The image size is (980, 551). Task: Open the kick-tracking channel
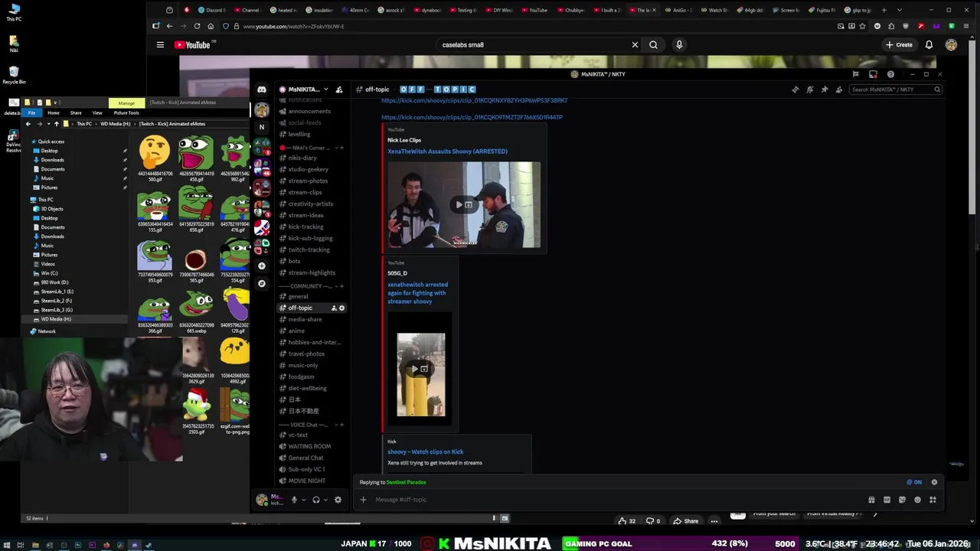click(305, 227)
